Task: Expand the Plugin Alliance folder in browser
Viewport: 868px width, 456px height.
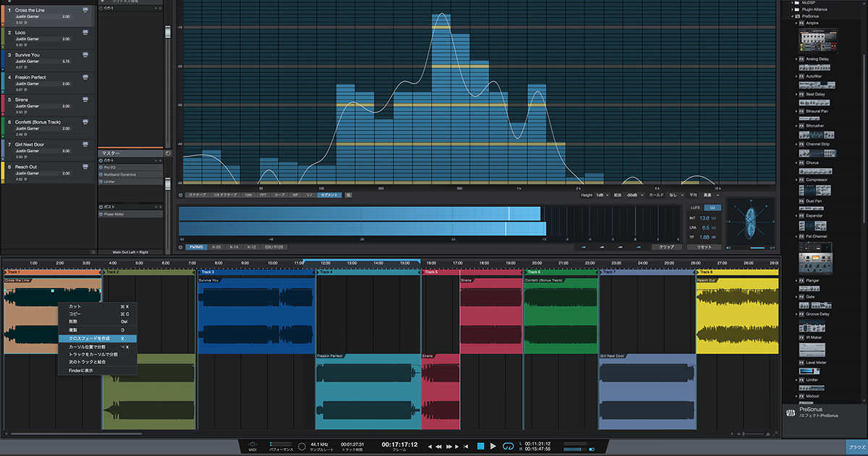Action: pos(792,9)
